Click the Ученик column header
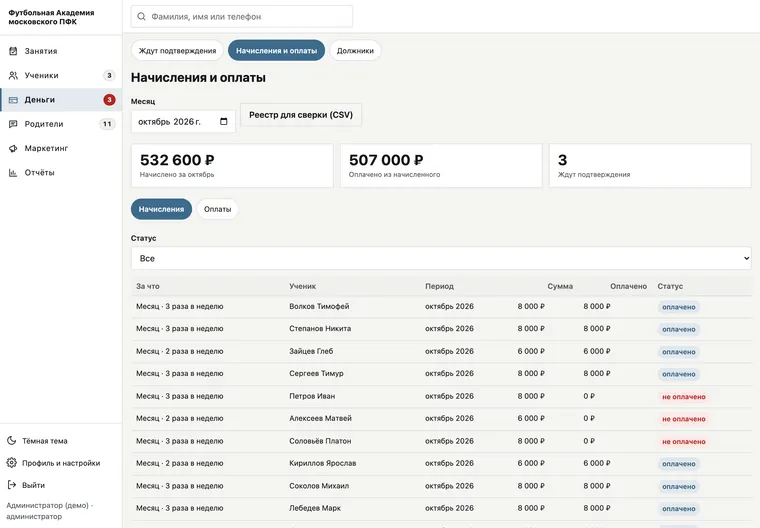Image resolution: width=760 pixels, height=528 pixels. click(x=302, y=286)
